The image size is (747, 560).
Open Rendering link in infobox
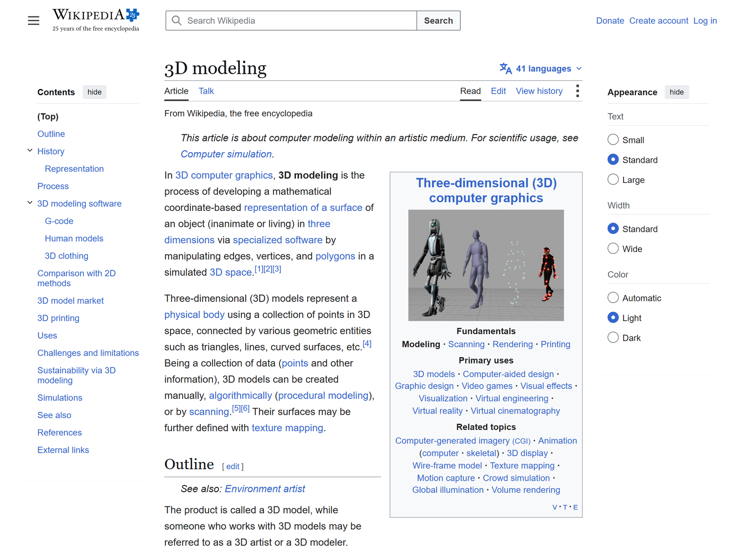[x=513, y=344]
